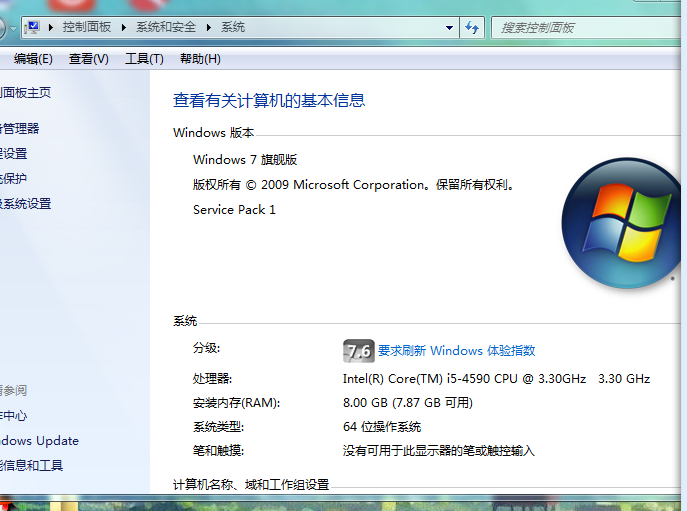This screenshot has width=687, height=511.
Task: Click the 64 位操作系统 value
Action: 382,426
